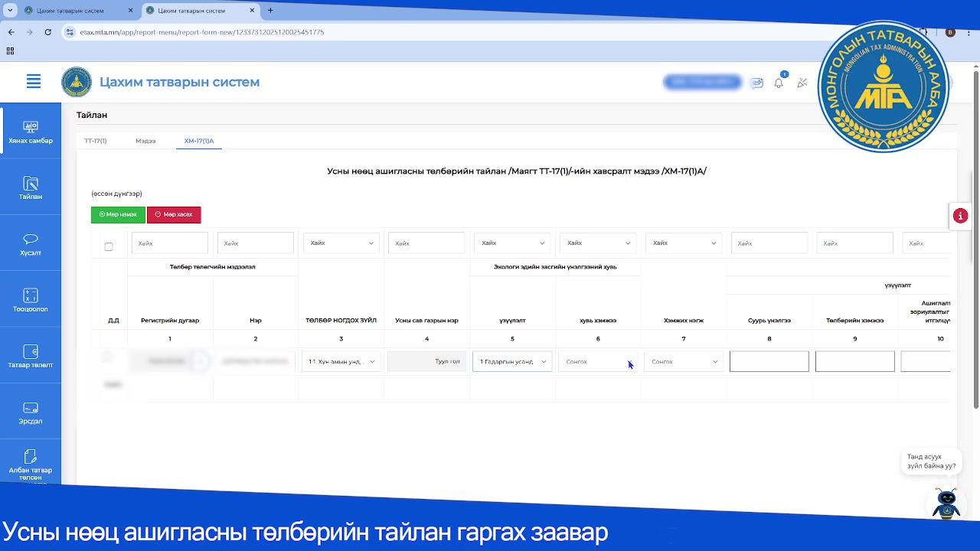Open the filter dropdown above Хэмжих нэгж column
The image size is (980, 551).
[684, 243]
